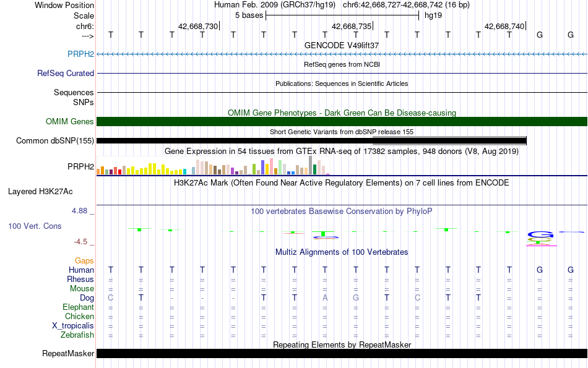588x368 pixels.
Task: Click the large blue G conservation logo
Action: tap(540, 234)
